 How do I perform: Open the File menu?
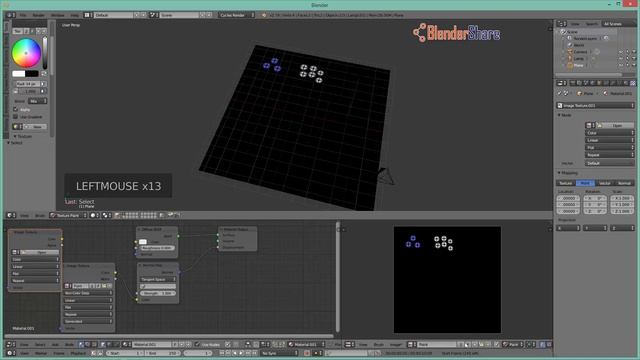(23, 15)
